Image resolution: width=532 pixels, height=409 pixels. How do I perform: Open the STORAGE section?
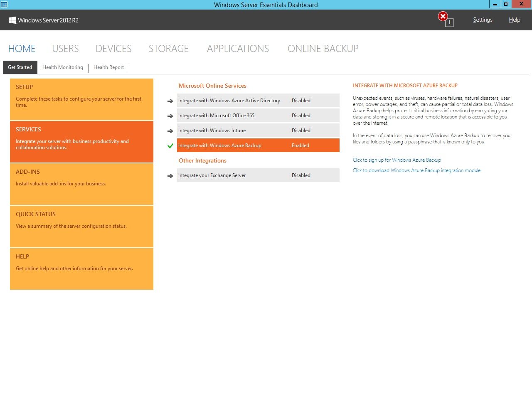(x=169, y=49)
